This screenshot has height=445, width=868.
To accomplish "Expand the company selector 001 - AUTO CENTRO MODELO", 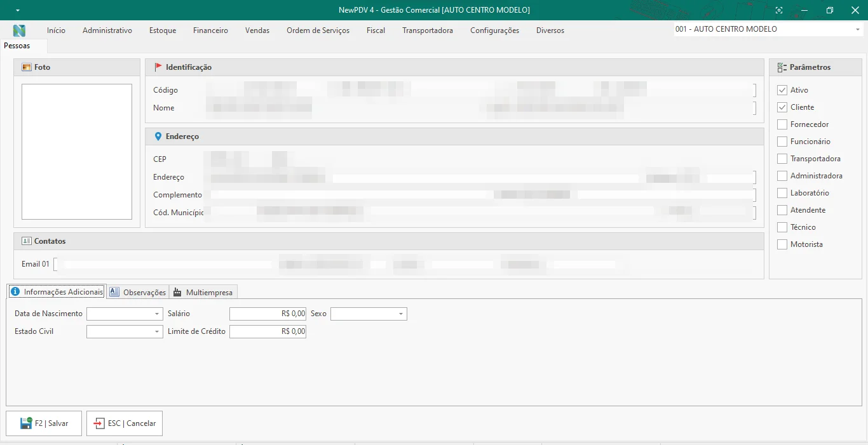I will 858,30.
